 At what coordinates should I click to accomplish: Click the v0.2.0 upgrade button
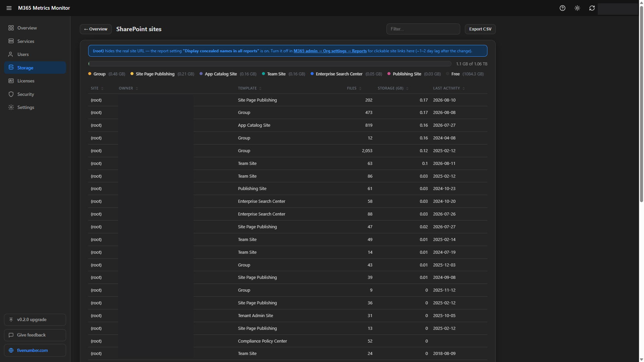35,320
